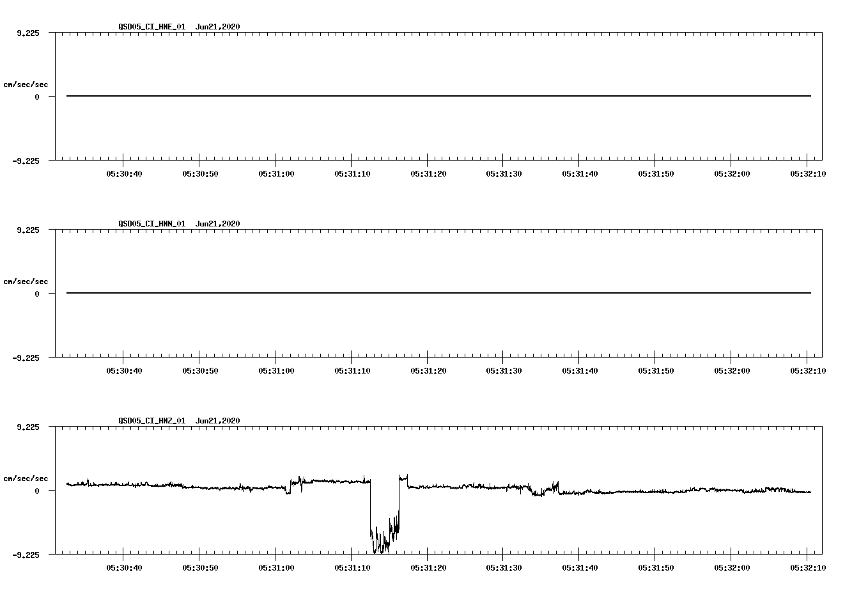Click the 05:31:30 time label under HNE plot
Viewport: 868px width, 591px height.
pyautogui.click(x=504, y=174)
